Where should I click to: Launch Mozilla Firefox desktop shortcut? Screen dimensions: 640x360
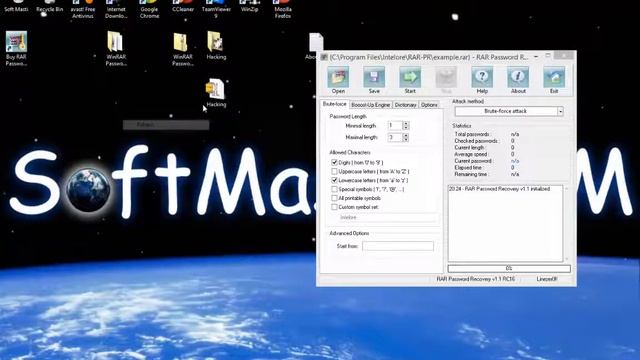pos(282,10)
